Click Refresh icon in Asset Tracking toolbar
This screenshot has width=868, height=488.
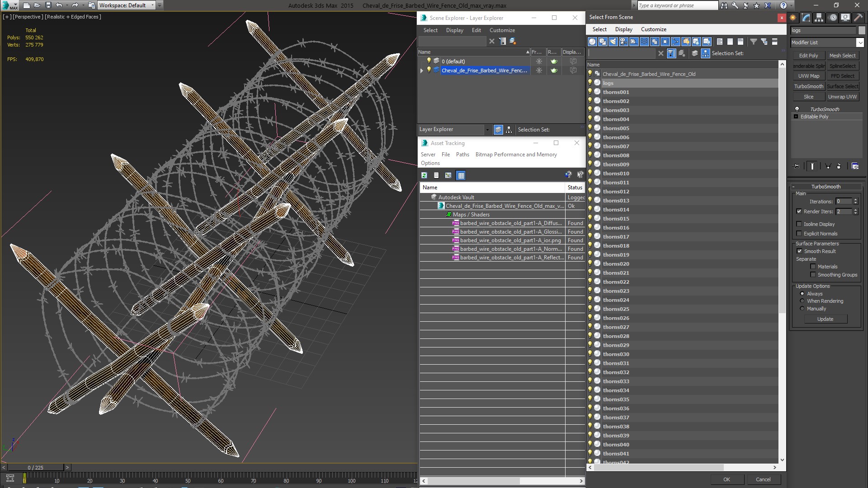coord(424,175)
